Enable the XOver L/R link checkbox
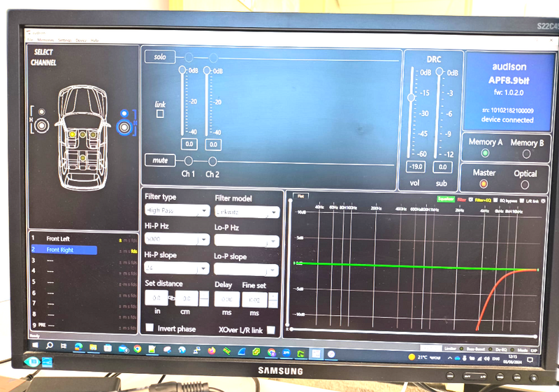 [x=271, y=330]
